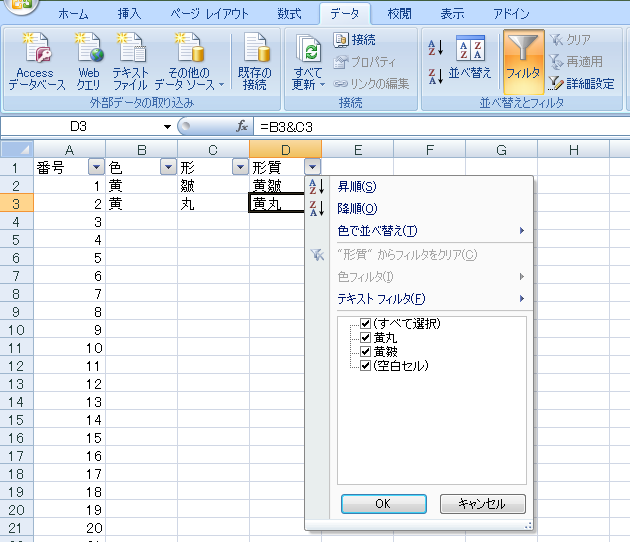The image size is (630, 542).
Task: Toggle the 黄丸 filter checkbox
Action: pyautogui.click(x=366, y=338)
